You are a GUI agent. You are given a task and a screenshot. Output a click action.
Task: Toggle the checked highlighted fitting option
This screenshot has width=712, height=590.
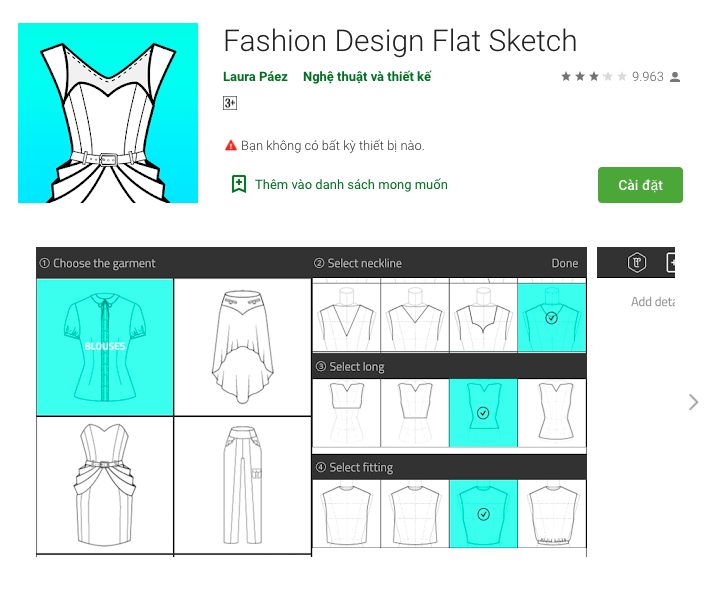(x=483, y=514)
